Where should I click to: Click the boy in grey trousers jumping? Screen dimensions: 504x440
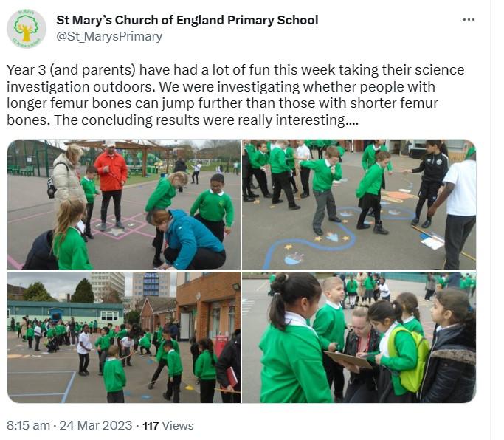click(323, 190)
